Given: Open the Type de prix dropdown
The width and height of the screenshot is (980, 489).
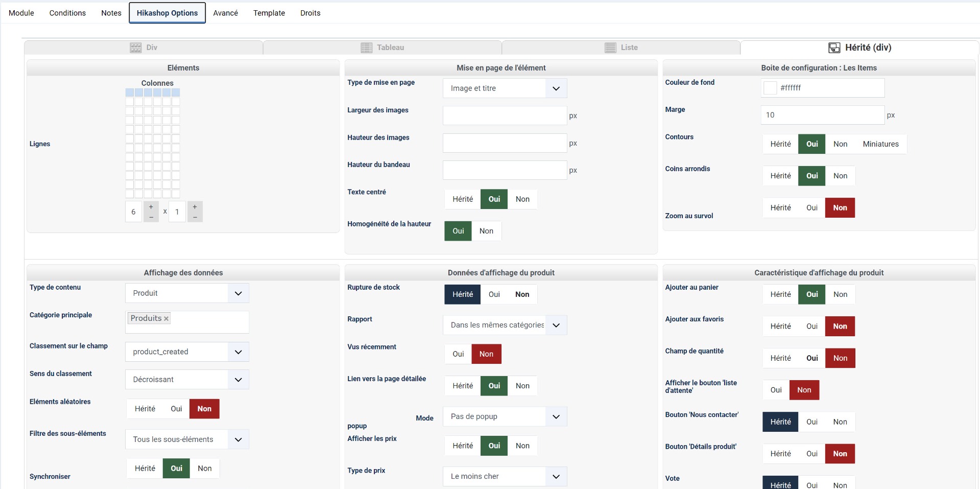Looking at the screenshot, I should tap(556, 476).
